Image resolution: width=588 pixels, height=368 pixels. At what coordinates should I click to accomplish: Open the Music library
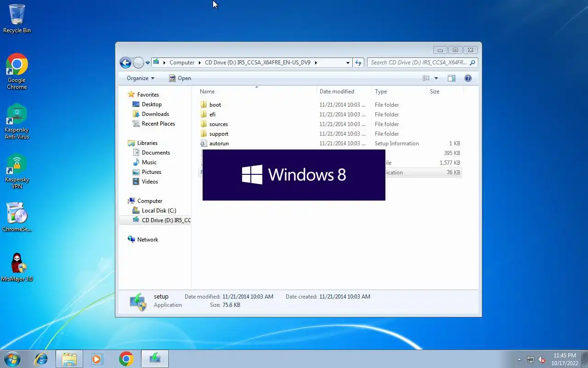(x=149, y=162)
